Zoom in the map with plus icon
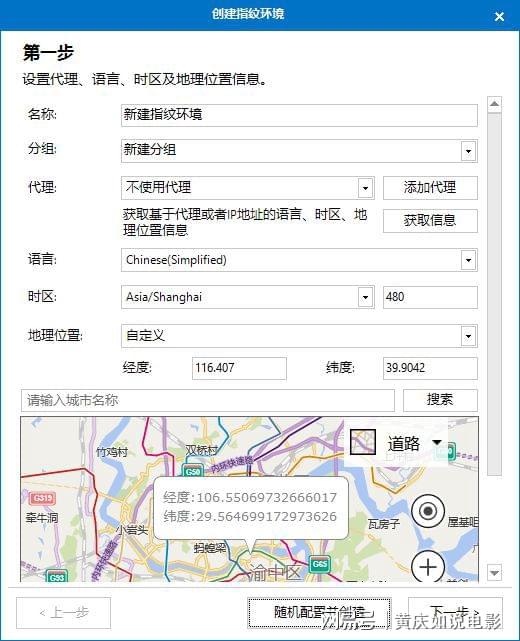The height and width of the screenshot is (641, 520). (428, 567)
